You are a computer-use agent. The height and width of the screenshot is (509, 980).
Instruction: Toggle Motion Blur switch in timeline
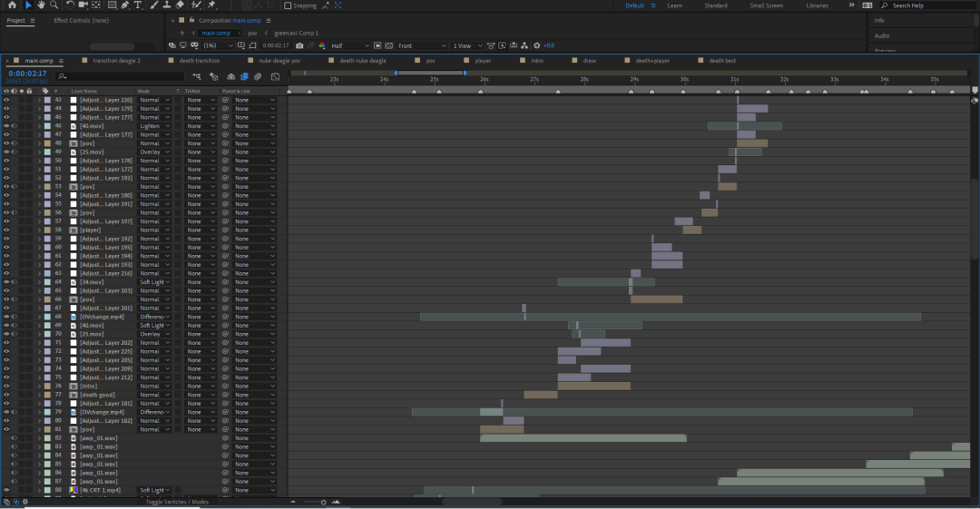(x=258, y=76)
